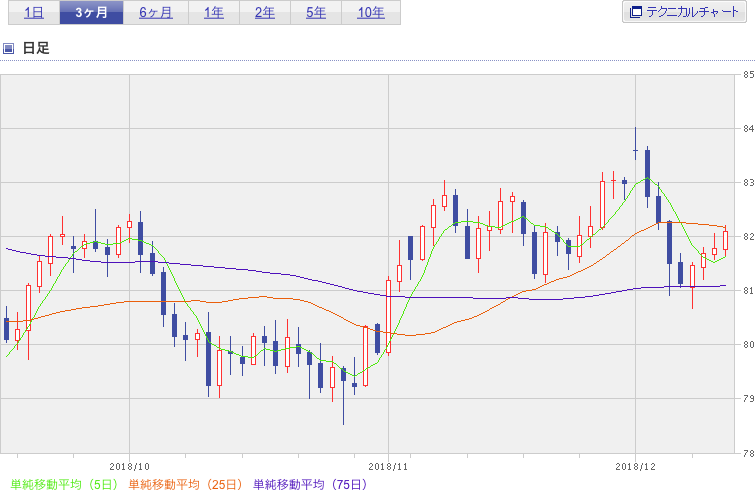Click the window icon on テクニカルチャート
Screen dimensions: 755x493
click(x=636, y=12)
